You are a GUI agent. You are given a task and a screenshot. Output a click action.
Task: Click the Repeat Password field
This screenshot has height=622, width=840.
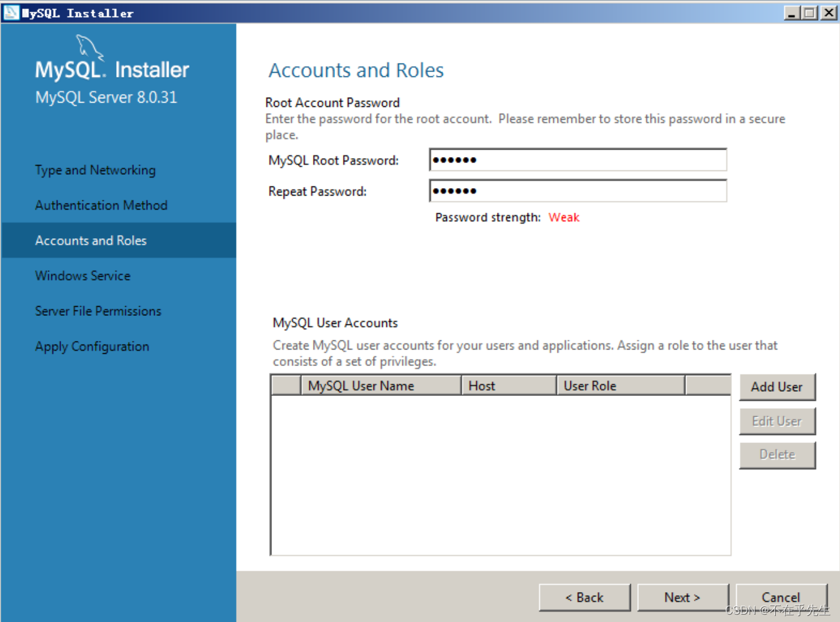click(x=577, y=191)
